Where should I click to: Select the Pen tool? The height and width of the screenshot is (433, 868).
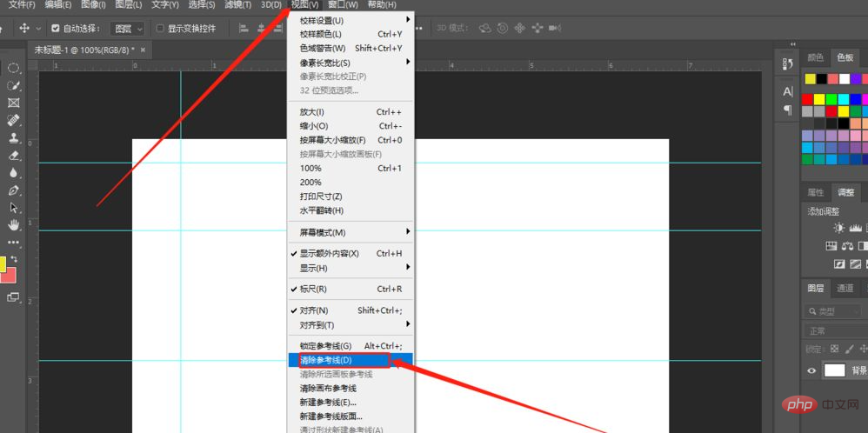point(13,190)
